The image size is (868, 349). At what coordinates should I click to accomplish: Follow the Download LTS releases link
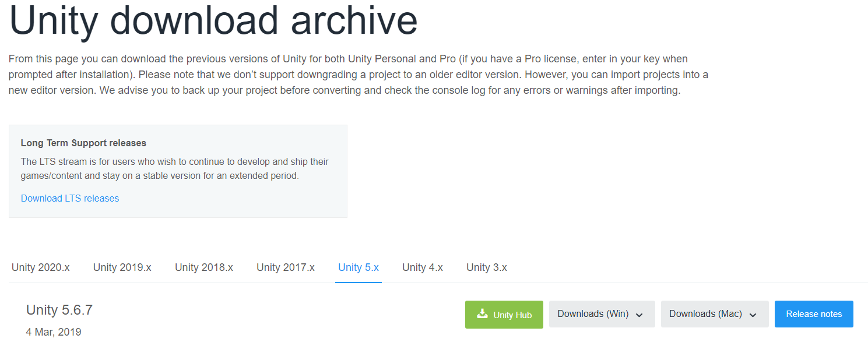tap(70, 198)
